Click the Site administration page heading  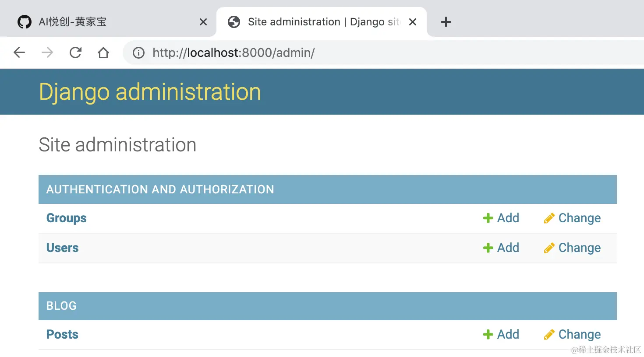click(x=117, y=145)
